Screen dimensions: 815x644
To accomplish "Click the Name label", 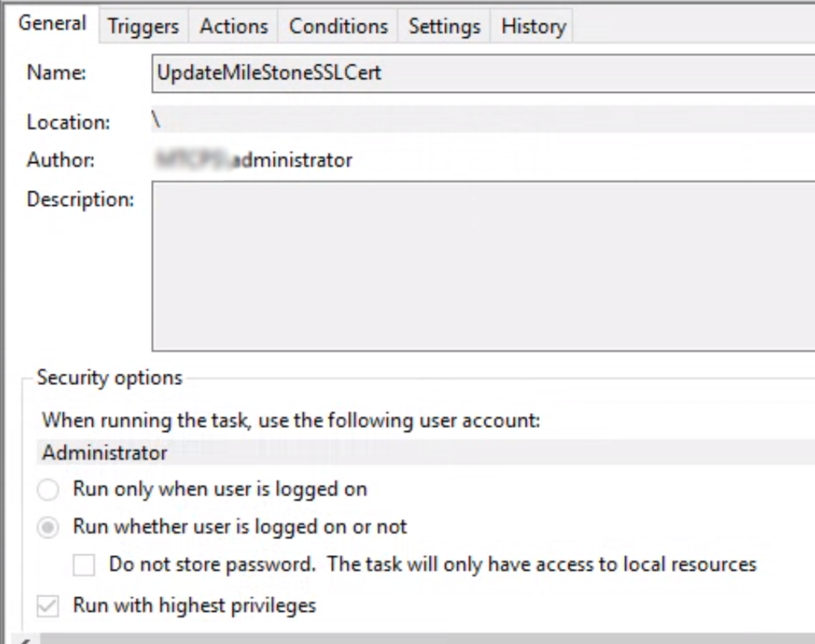I will tap(56, 73).
